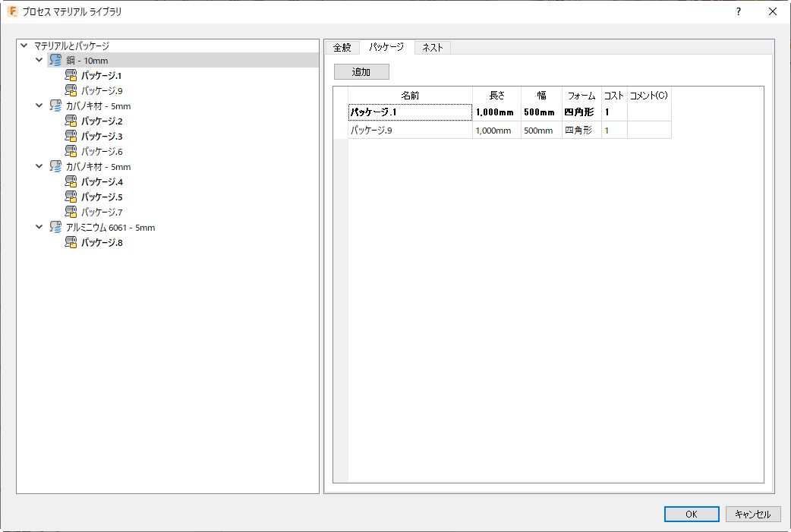The height and width of the screenshot is (532, 791).
Task: Click the Fusion app icon in title bar
Action: coord(13,11)
